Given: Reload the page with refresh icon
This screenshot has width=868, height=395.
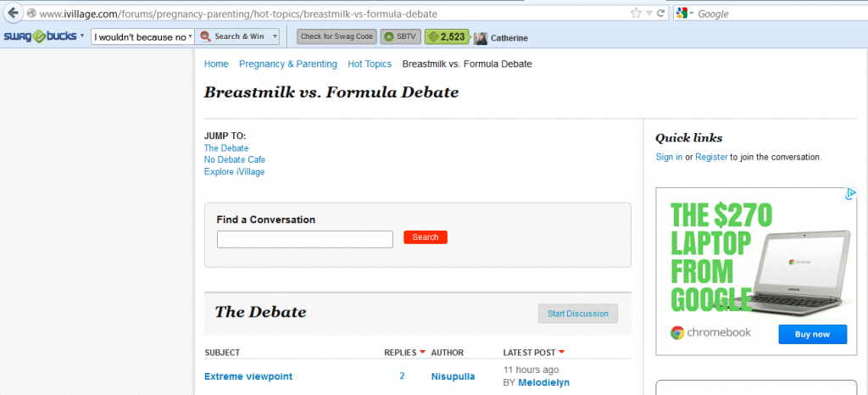Looking at the screenshot, I should 660,14.
